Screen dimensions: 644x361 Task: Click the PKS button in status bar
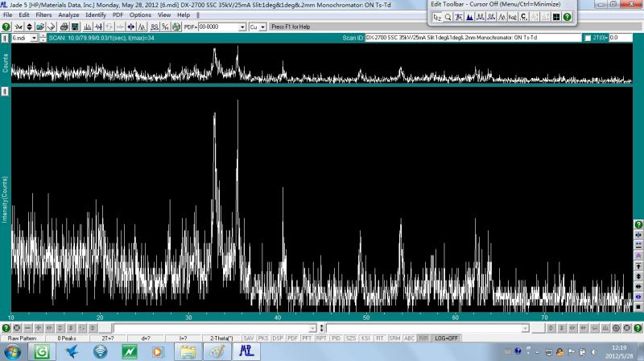tap(263, 338)
